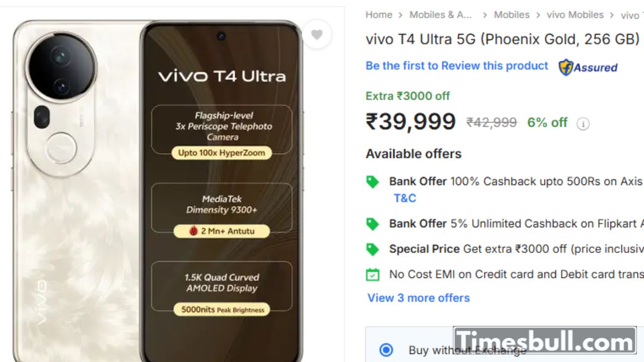Open the Home breadcrumb
644x362 pixels.
tap(379, 15)
